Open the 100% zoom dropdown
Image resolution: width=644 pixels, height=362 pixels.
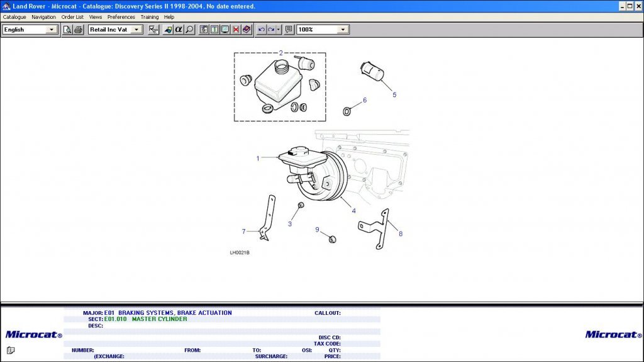coord(343,30)
